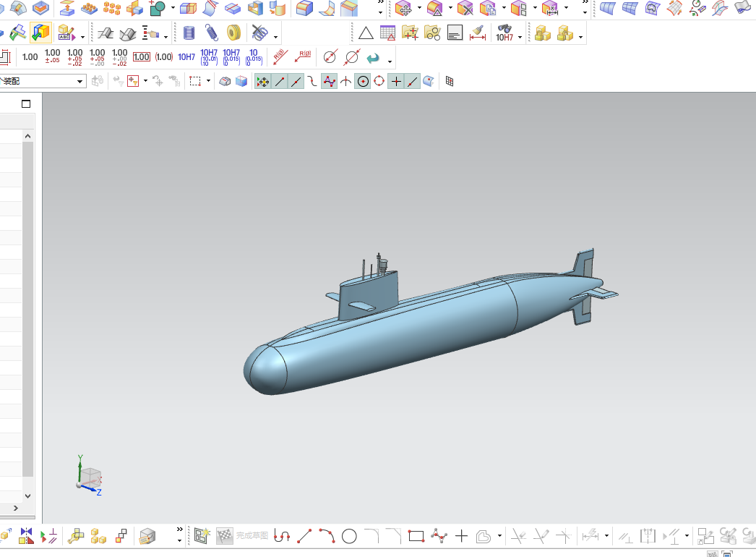Toggle End Point snap option
Image resolution: width=756 pixels, height=557 pixels.
pyautogui.click(x=280, y=82)
